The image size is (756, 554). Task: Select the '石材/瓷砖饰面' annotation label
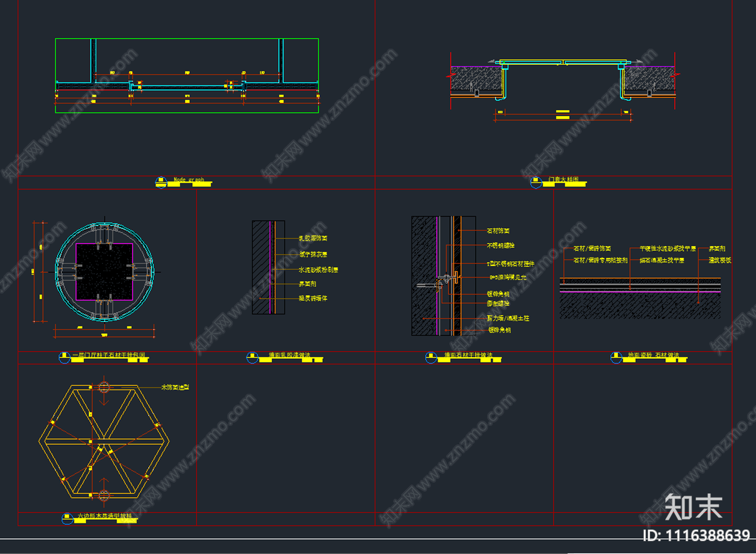pyautogui.click(x=592, y=248)
